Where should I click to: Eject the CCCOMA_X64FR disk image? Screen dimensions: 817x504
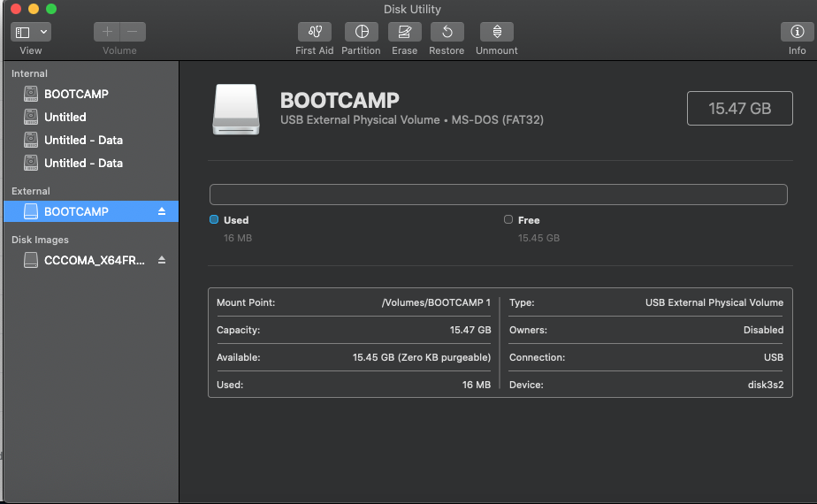162,261
